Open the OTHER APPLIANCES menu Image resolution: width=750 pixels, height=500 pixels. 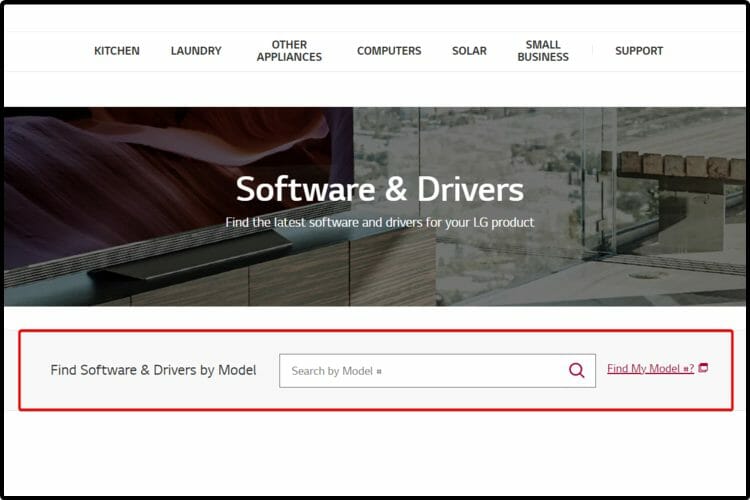(289, 51)
